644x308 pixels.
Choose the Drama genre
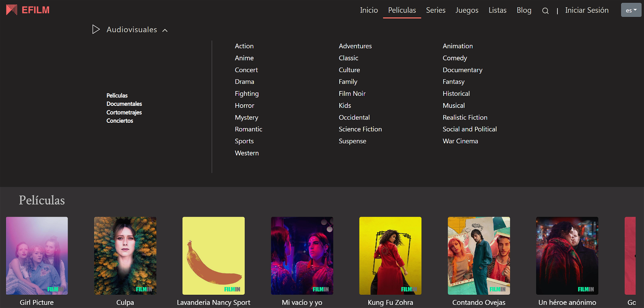244,81
